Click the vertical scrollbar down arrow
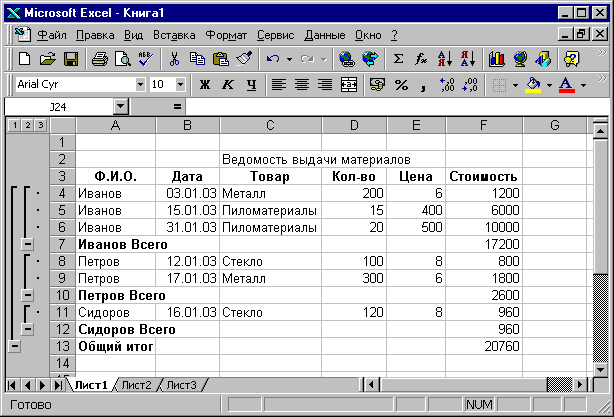 point(600,370)
